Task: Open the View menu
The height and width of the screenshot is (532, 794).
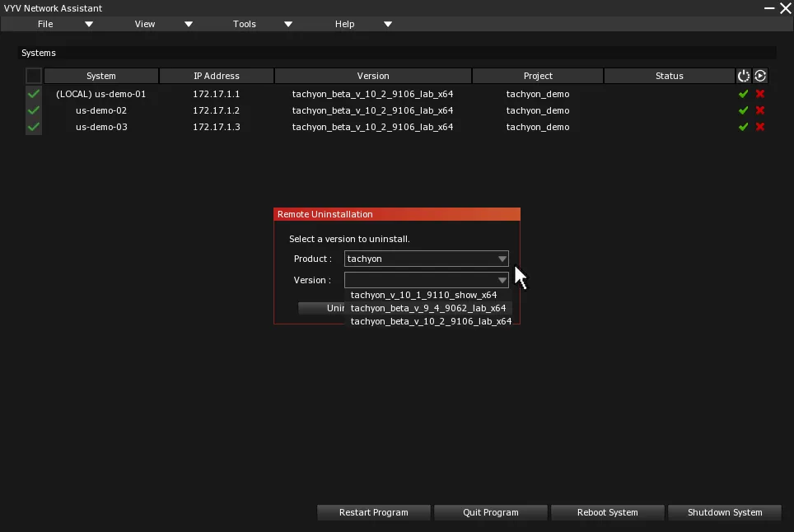Action: (x=145, y=25)
